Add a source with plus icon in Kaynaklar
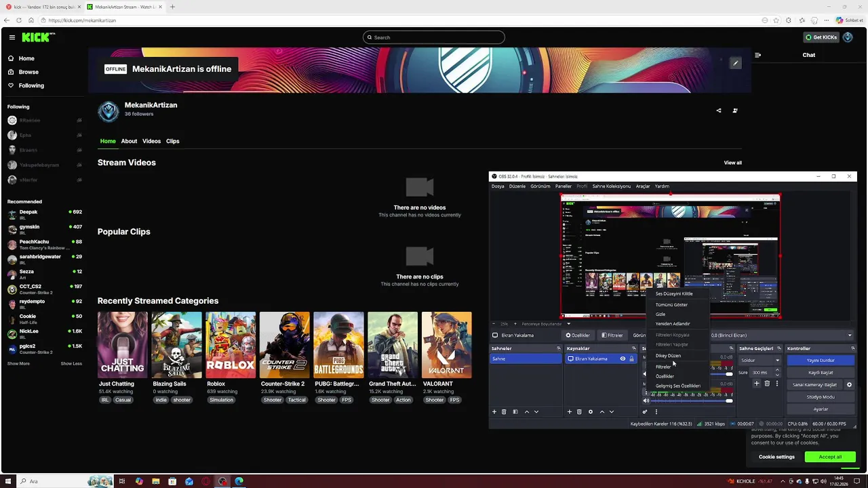The height and width of the screenshot is (488, 868). (570, 411)
